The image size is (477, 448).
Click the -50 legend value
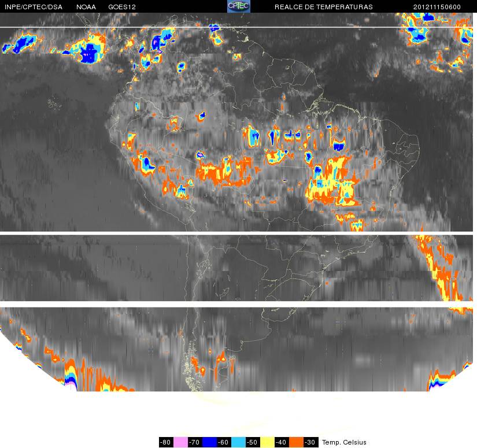pyautogui.click(x=253, y=442)
